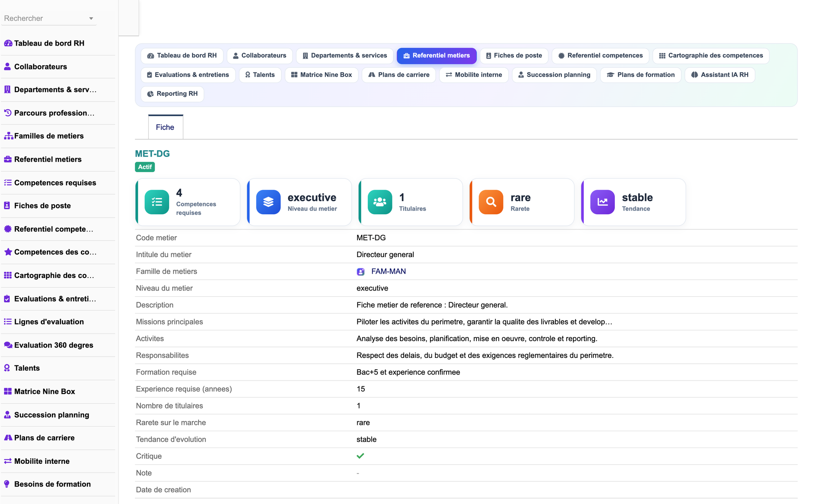Click the Lignes d'evaluation list icon

click(8, 322)
